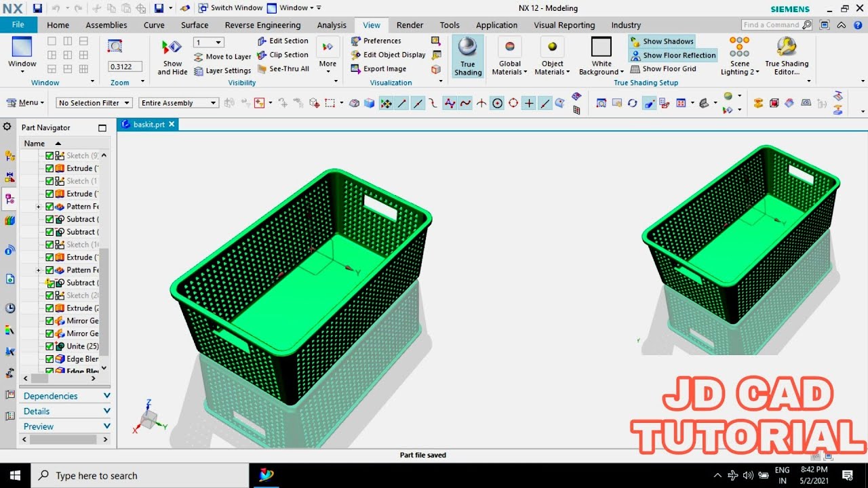The height and width of the screenshot is (488, 868).
Task: Click See-Thru All
Action: [x=283, y=68]
